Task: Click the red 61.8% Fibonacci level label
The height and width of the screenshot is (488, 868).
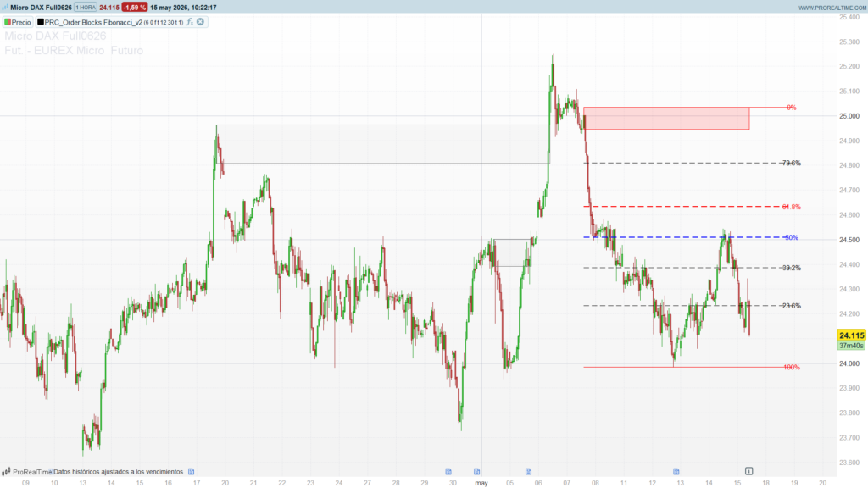Action: click(x=791, y=207)
